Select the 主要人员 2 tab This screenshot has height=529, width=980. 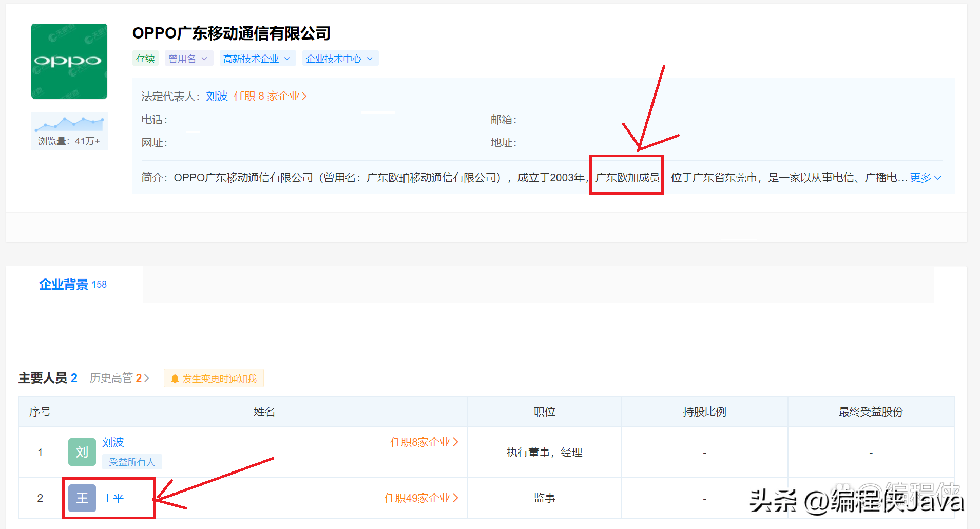pyautogui.click(x=48, y=378)
